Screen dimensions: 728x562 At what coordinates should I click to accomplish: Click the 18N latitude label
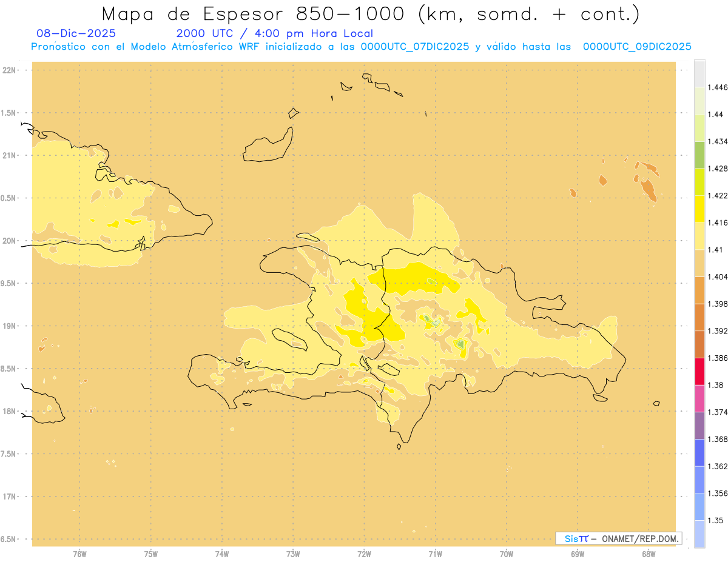tap(10, 411)
